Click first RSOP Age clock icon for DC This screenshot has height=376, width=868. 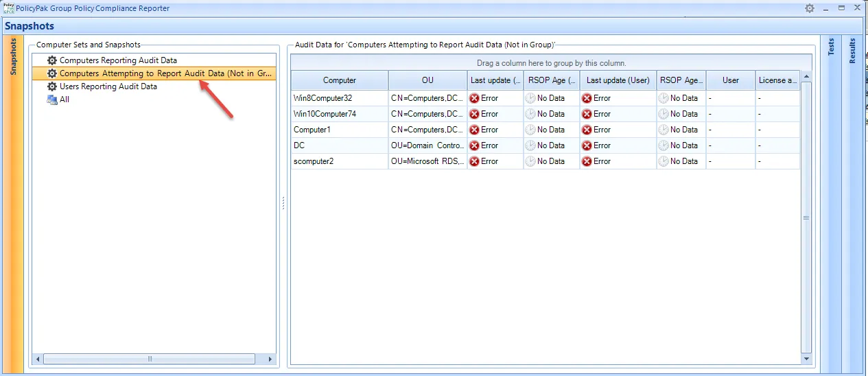pyautogui.click(x=530, y=145)
